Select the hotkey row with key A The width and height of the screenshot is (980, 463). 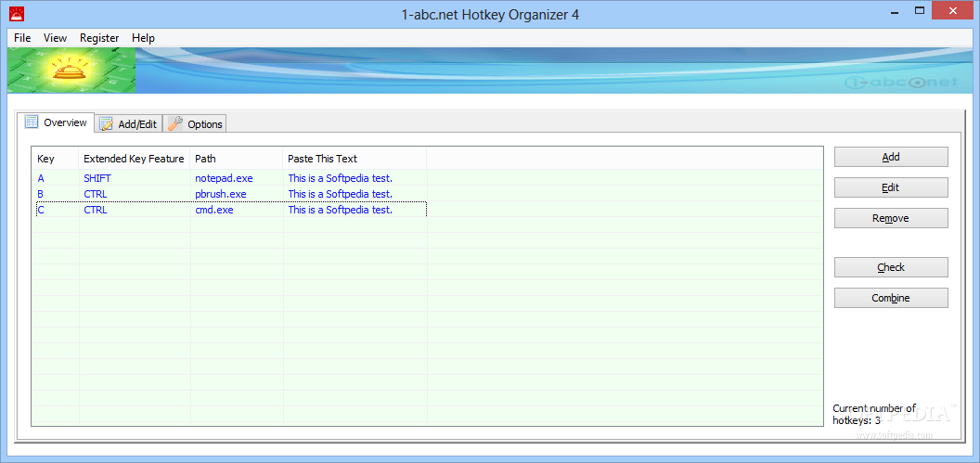(229, 178)
